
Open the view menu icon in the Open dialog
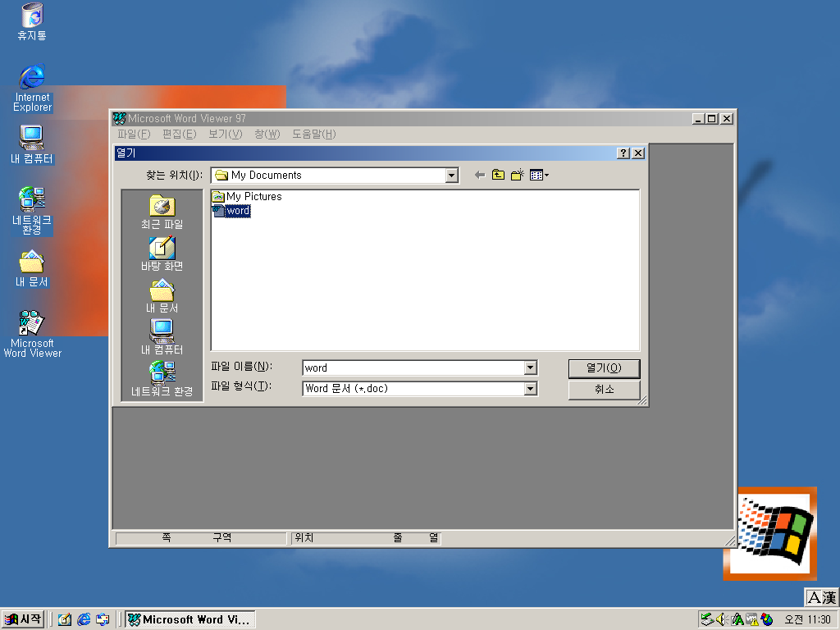(539, 175)
